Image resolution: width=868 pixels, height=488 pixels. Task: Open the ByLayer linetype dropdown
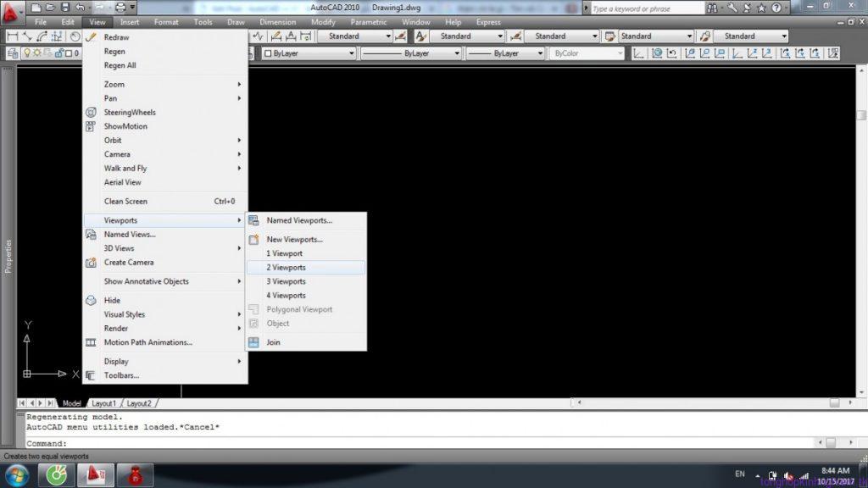click(x=411, y=53)
